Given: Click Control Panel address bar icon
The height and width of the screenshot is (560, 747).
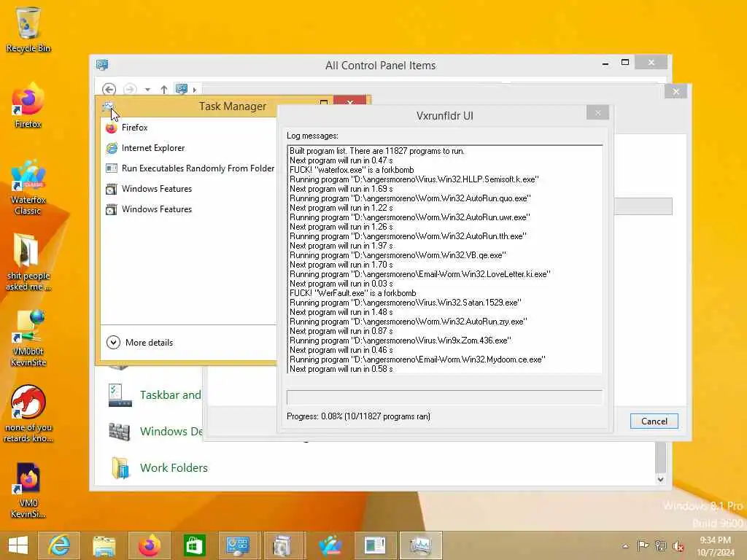Looking at the screenshot, I should 182,88.
